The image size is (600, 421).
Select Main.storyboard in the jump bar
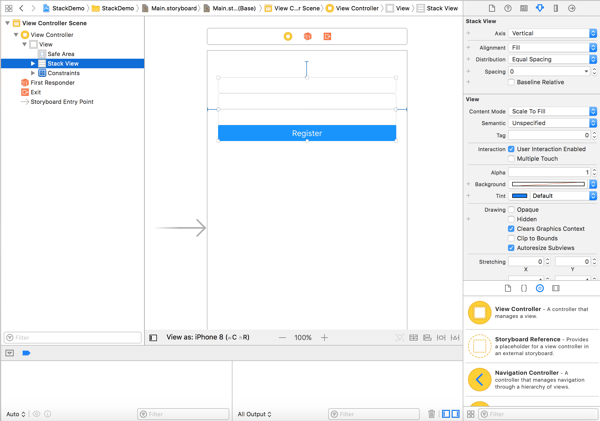[x=170, y=8]
